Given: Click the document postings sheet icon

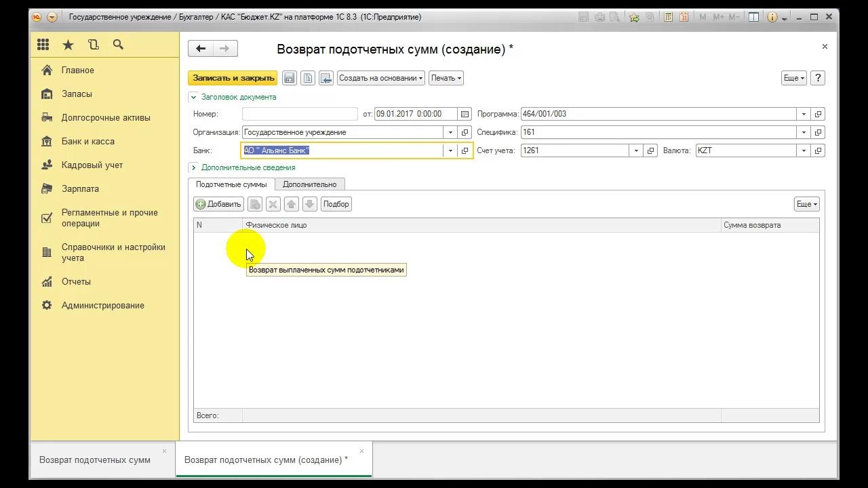Looking at the screenshot, I should click(x=308, y=78).
